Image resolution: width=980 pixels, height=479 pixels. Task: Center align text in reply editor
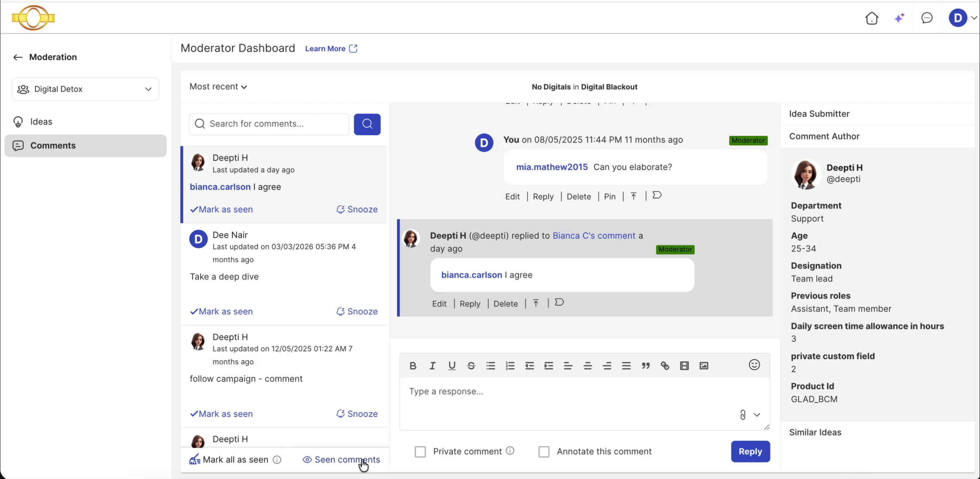point(587,366)
